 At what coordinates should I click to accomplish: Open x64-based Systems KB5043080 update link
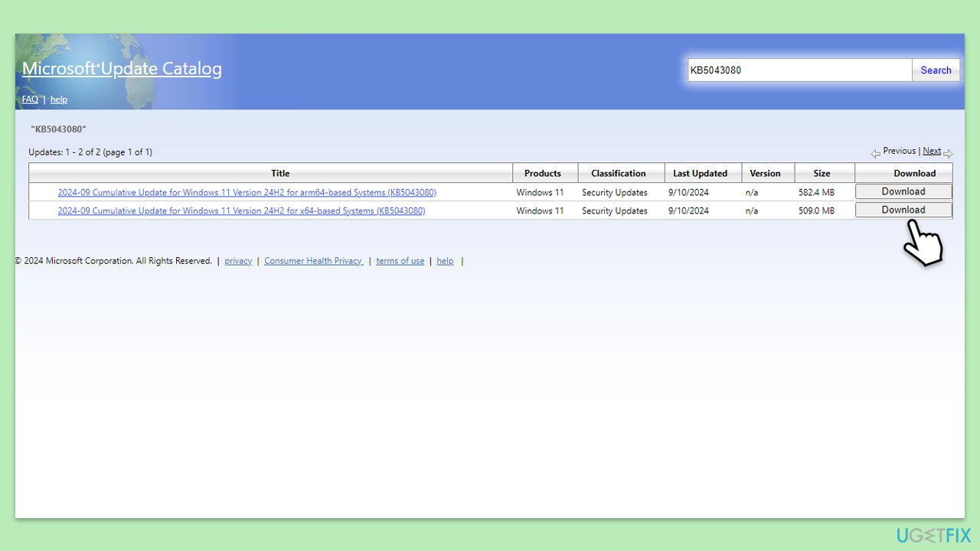[x=242, y=210]
